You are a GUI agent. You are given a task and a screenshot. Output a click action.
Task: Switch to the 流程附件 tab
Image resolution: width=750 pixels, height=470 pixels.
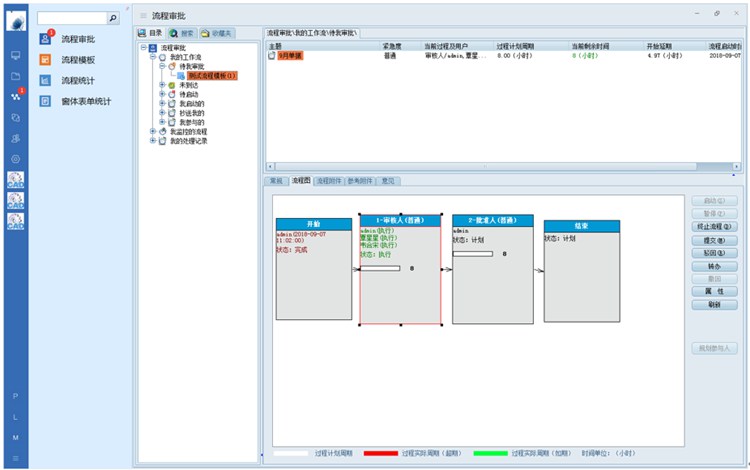coord(328,181)
